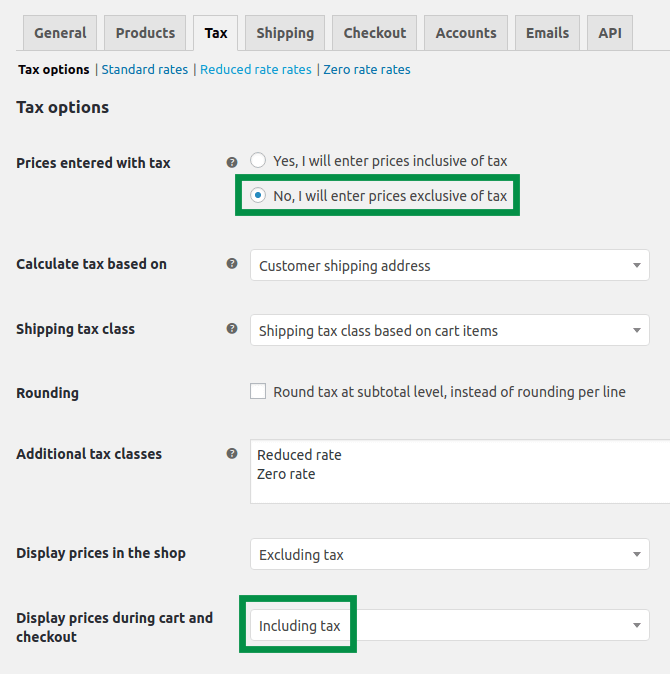
Task: Switch to the General tab
Action: tap(60, 33)
